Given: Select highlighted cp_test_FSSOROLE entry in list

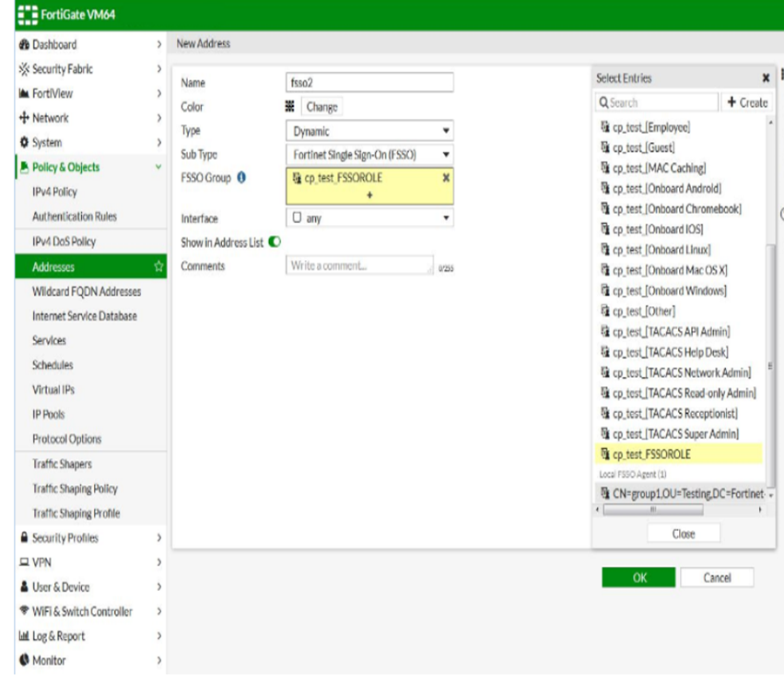Looking at the screenshot, I should 679,454.
